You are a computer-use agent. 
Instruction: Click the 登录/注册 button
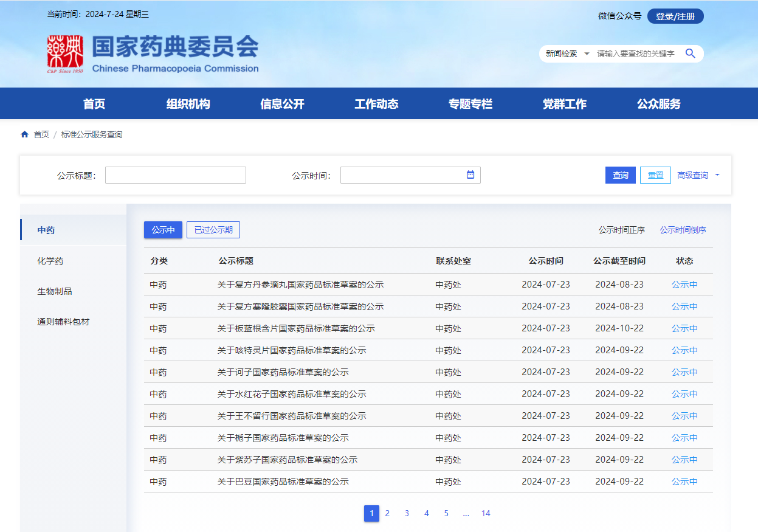click(675, 16)
